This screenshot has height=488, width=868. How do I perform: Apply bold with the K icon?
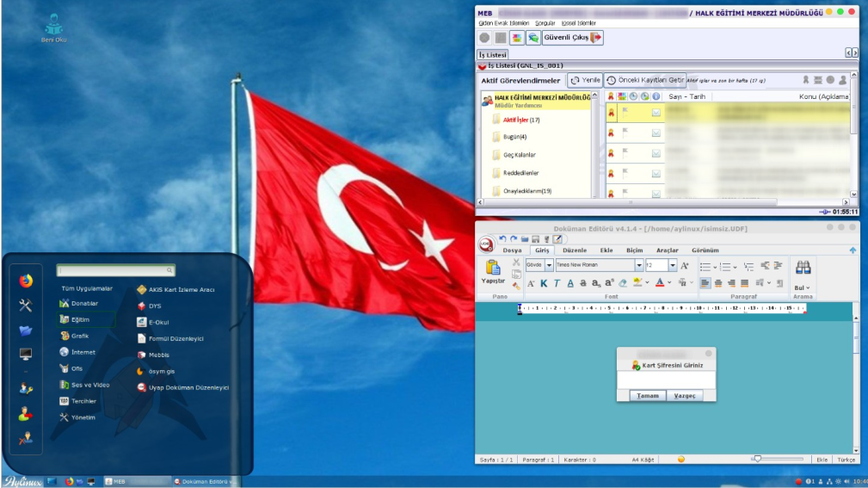click(x=544, y=284)
